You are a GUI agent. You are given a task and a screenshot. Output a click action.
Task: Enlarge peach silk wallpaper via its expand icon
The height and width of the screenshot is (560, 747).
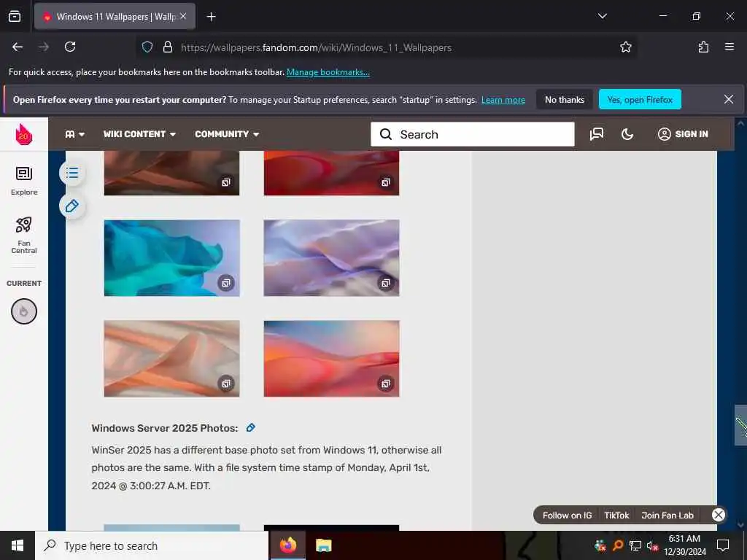(226, 384)
